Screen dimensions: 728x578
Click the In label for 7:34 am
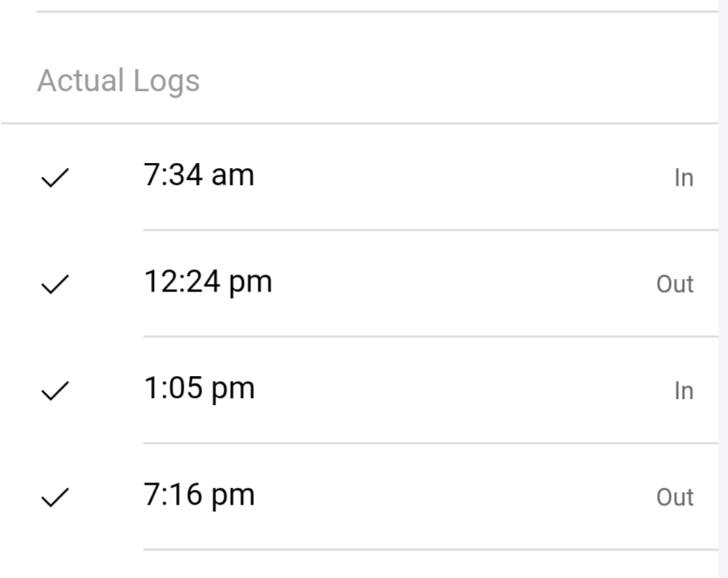click(x=684, y=178)
